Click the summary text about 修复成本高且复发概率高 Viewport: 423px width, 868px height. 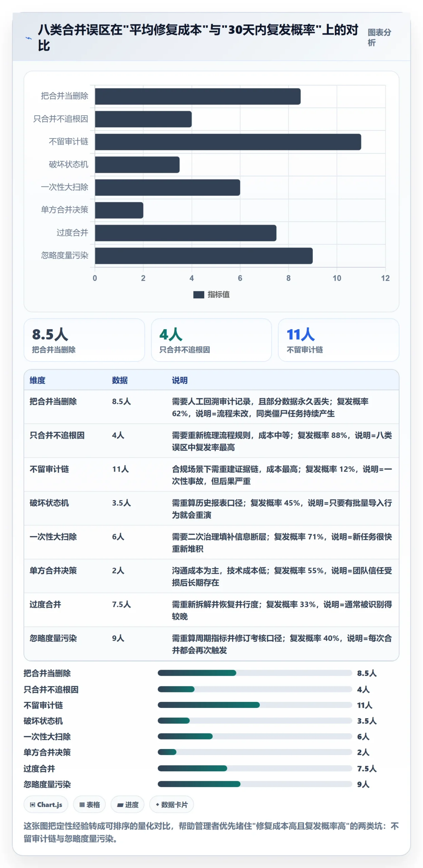[211, 832]
